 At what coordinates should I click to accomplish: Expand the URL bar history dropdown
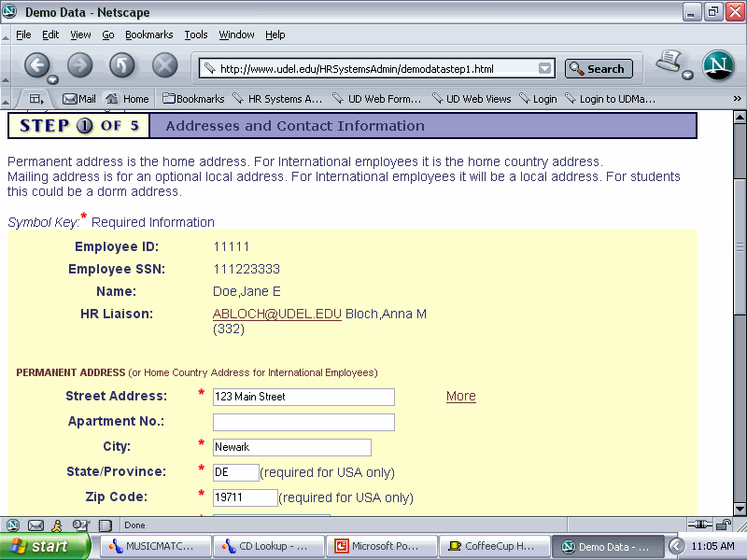(x=545, y=68)
